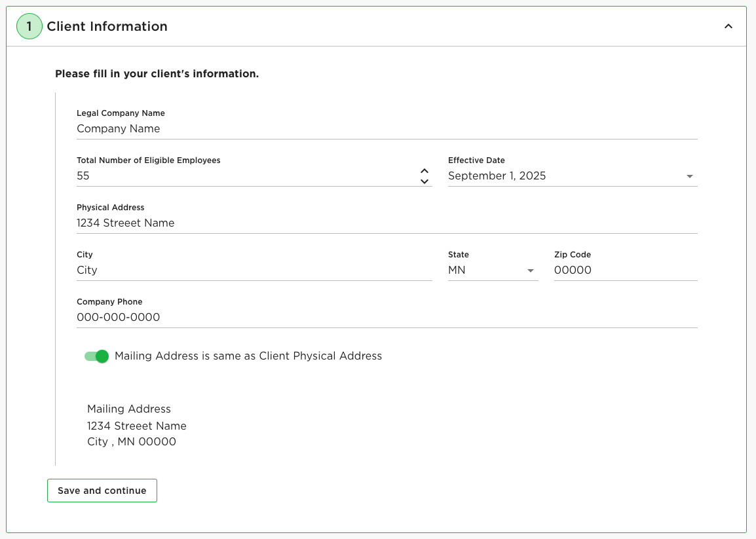
Task: Click the Mailing Address toggle label text
Action: 248,356
